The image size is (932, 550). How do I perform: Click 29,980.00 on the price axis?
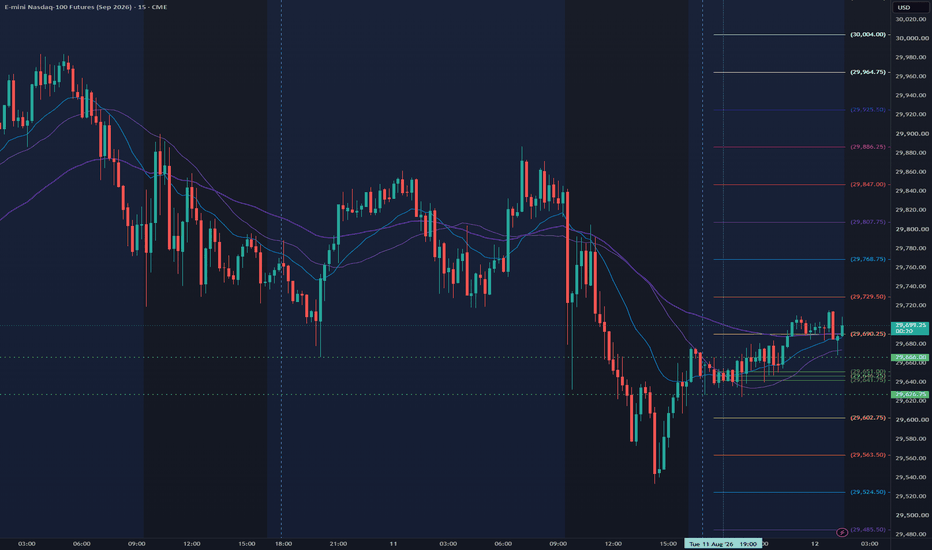[x=911, y=57]
